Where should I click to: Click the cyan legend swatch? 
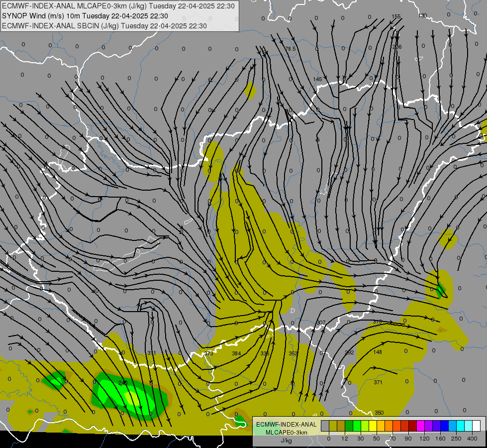click(461, 426)
